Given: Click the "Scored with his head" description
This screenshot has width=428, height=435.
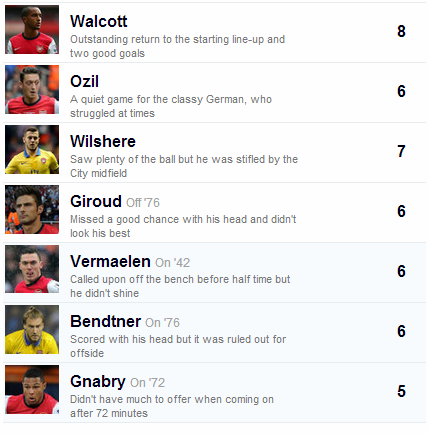Looking at the screenshot, I should pos(178,346).
